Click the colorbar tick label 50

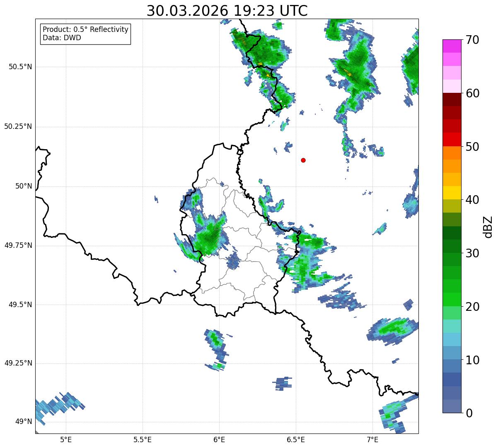tap(472, 147)
